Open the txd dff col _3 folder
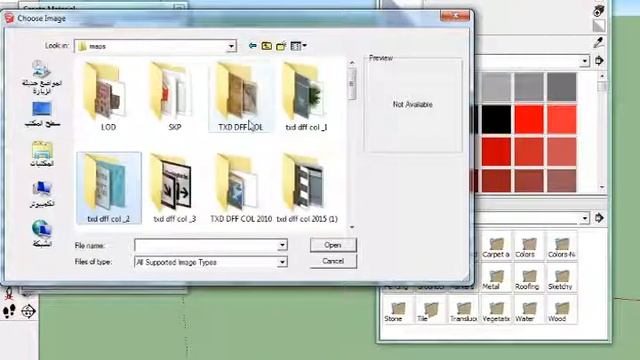The image size is (640, 360). pyautogui.click(x=174, y=188)
